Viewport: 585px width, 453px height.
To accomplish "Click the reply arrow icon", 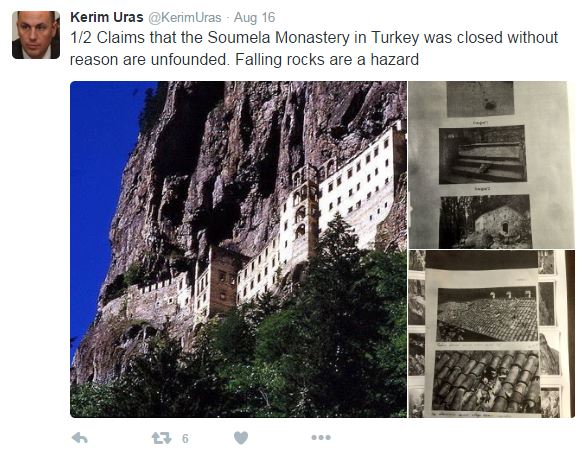I will 79,438.
